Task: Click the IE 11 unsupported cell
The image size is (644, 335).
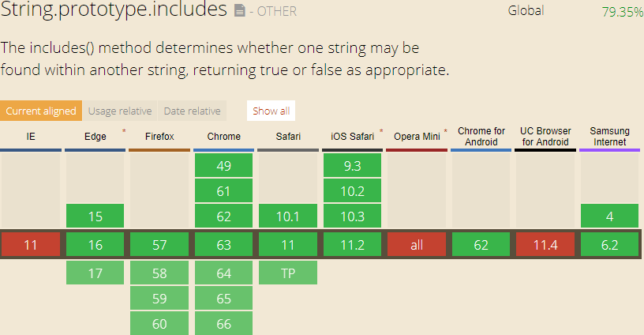Action: pyautogui.click(x=31, y=245)
